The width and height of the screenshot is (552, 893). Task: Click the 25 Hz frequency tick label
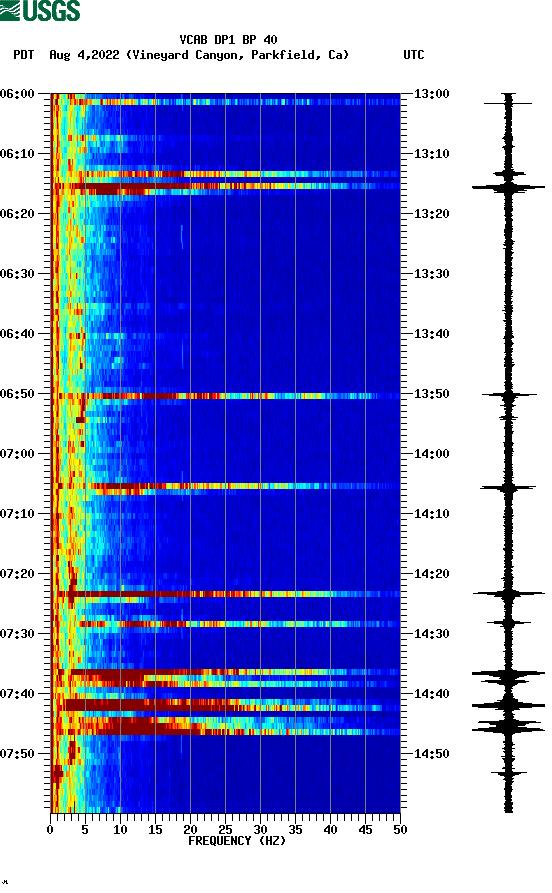pos(225,830)
